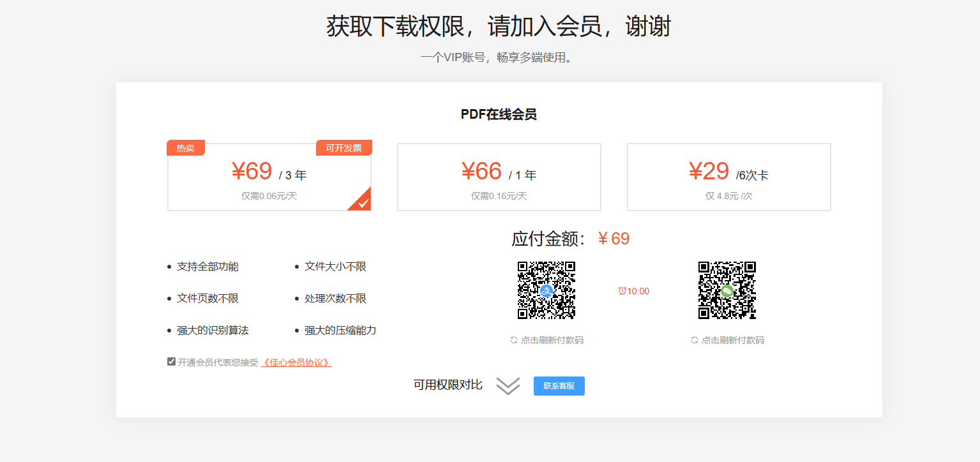
Task: Uncheck the 佳心会员协议 agreement checkbox
Action: tap(170, 361)
